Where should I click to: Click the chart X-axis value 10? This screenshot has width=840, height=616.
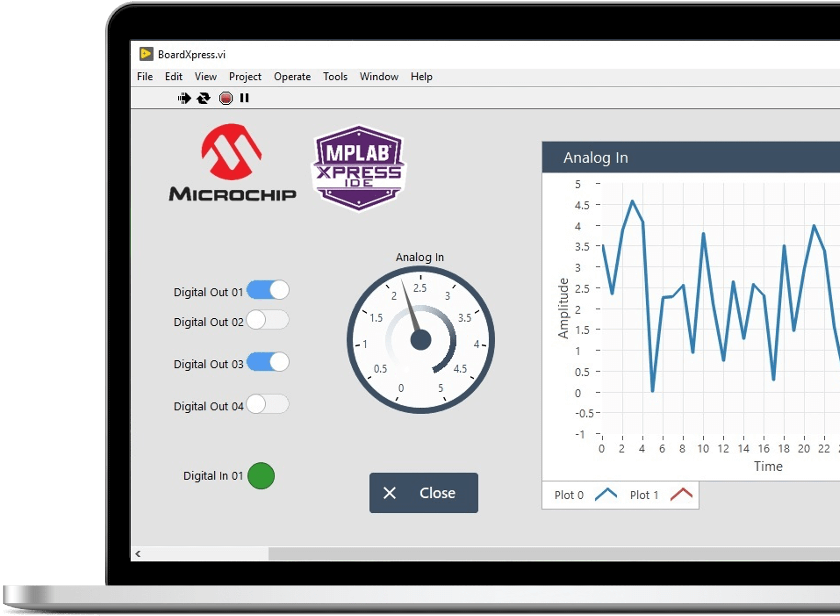[703, 448]
